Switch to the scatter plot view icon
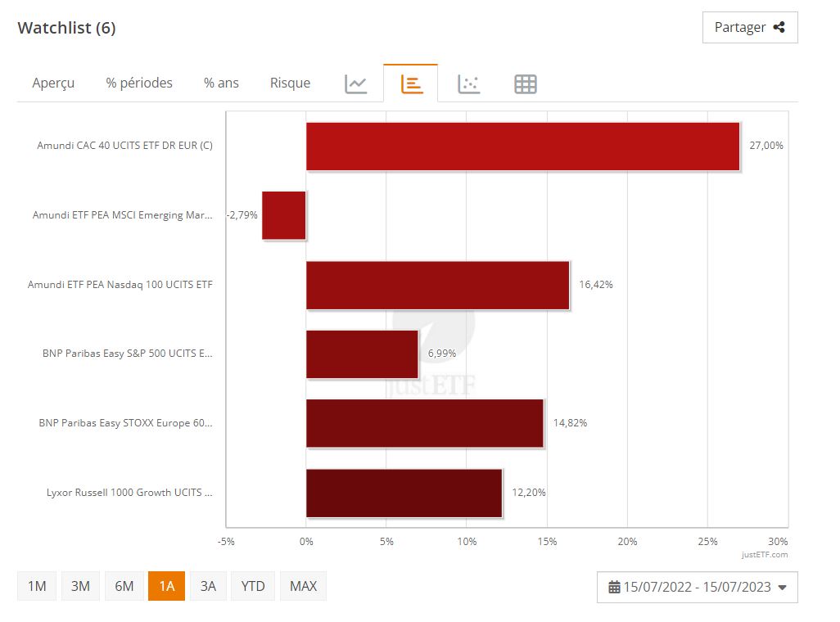The width and height of the screenshot is (840, 622). click(x=469, y=83)
